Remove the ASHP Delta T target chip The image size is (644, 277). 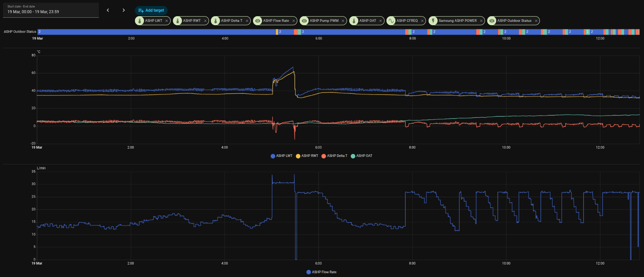click(x=247, y=21)
